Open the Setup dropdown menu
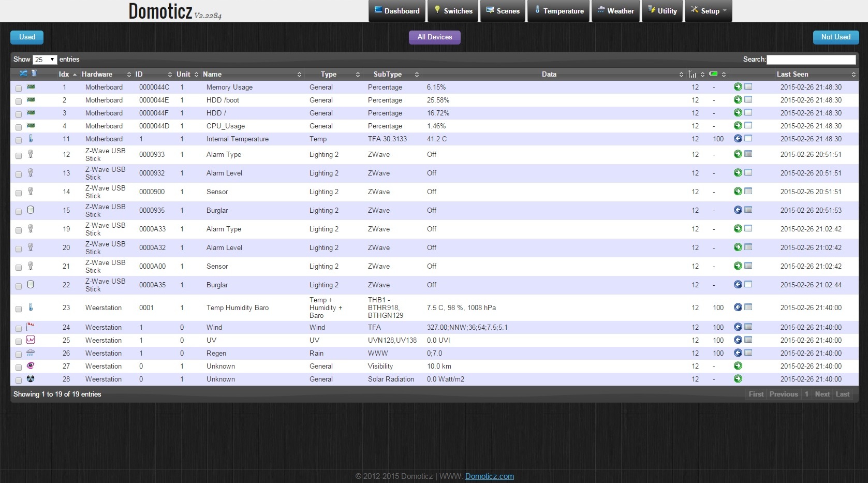 709,11
